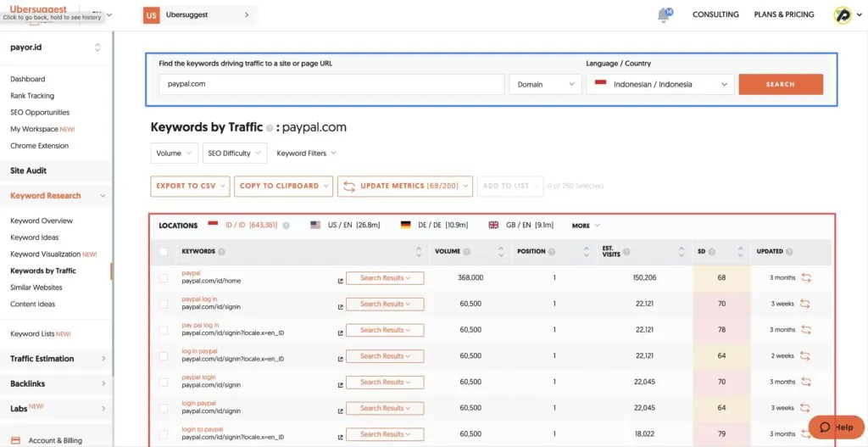Screen dimensions: 868x447
Task: Tick the checkbox for paypal log in row
Action: [164, 305]
